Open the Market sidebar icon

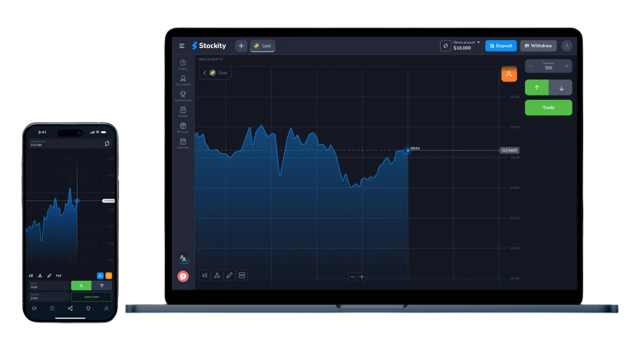coord(183,111)
